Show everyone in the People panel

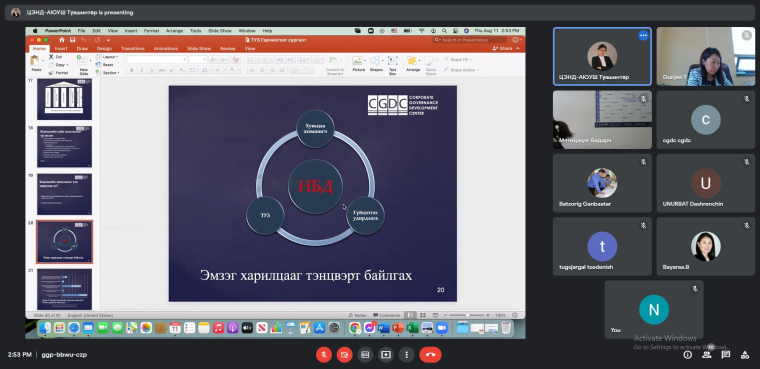[707, 355]
